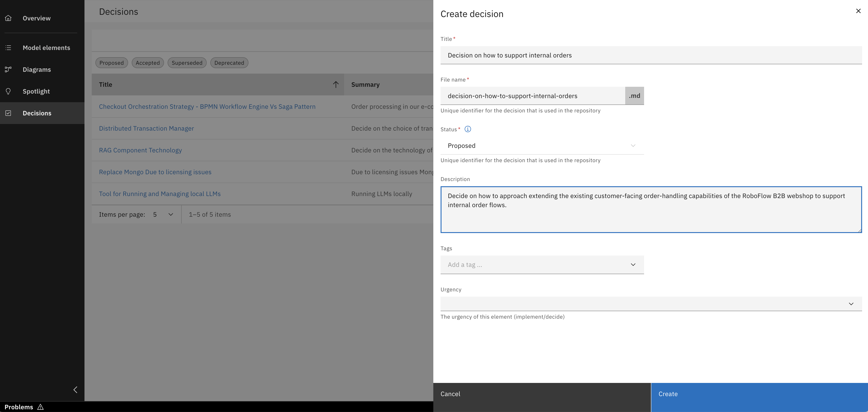Click the Overview home icon
The width and height of the screenshot is (868, 412).
tap(8, 18)
